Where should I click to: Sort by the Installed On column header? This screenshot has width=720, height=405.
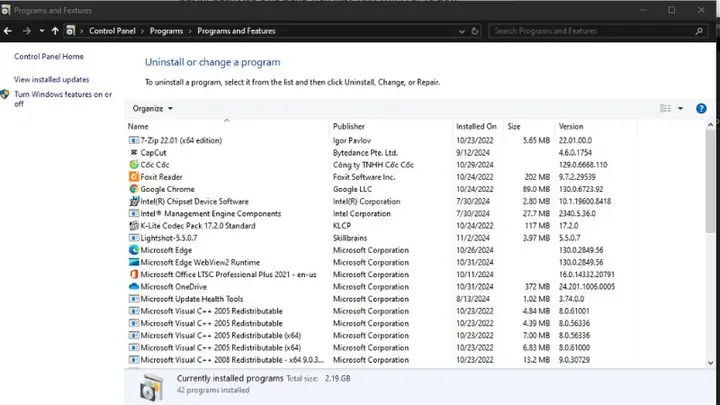click(476, 126)
